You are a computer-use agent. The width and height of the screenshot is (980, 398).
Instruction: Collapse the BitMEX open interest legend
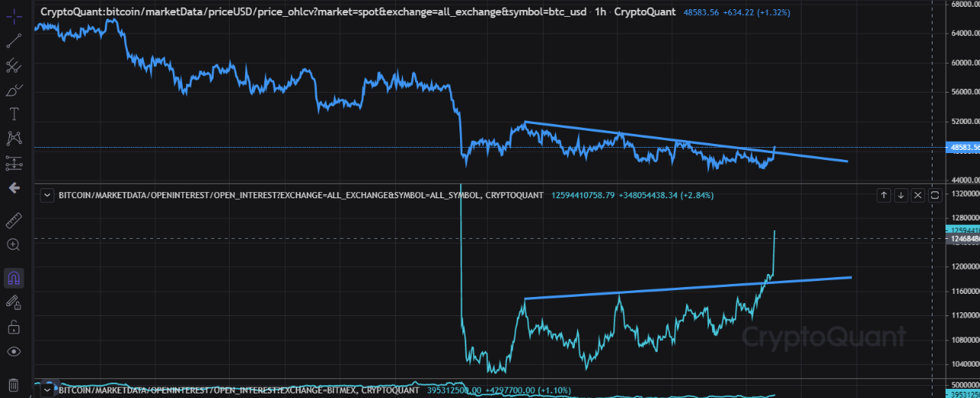47,390
